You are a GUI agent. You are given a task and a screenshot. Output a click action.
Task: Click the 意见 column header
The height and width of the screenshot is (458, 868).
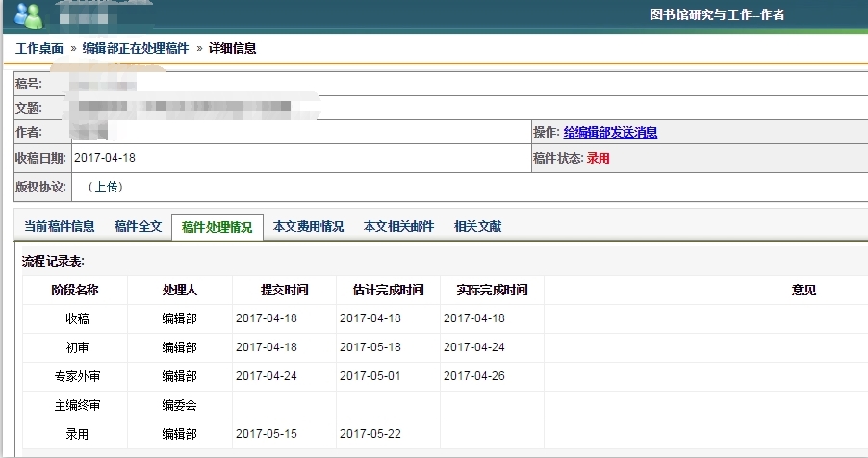804,290
